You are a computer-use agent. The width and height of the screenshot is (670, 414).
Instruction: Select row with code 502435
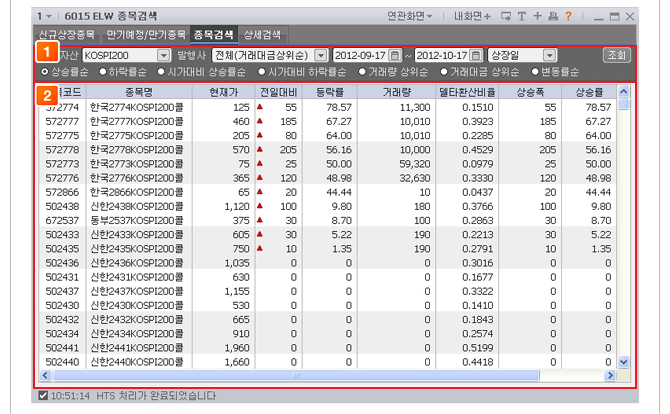click(x=328, y=249)
